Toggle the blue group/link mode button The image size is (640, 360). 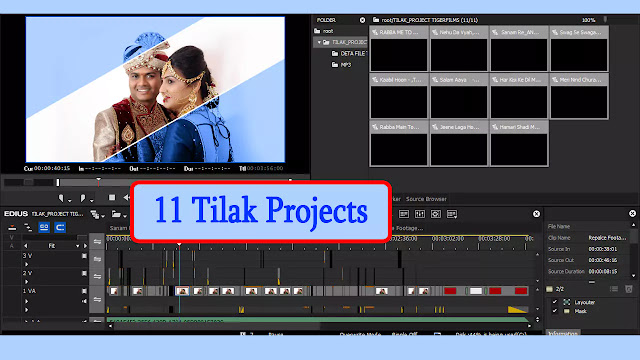click(44, 227)
